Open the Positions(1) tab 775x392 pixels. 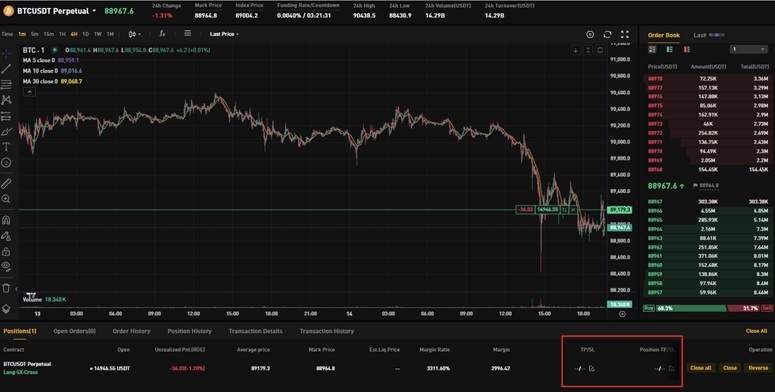(x=20, y=331)
